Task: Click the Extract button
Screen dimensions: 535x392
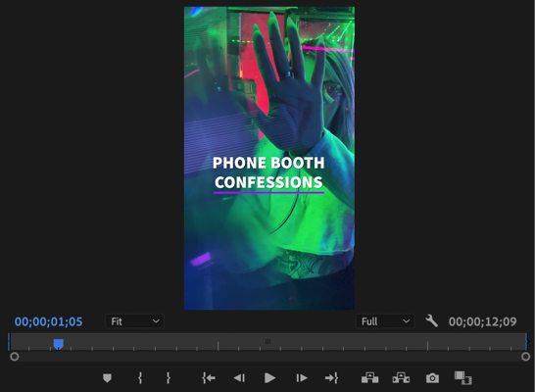Action: coord(401,377)
